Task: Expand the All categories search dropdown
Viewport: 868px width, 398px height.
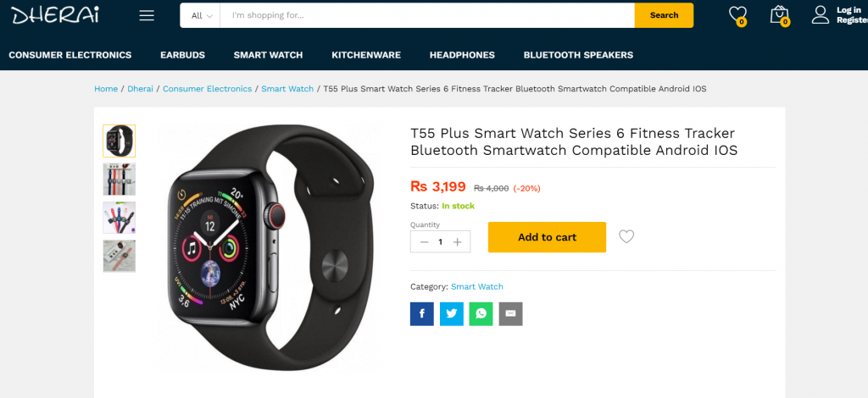Action: click(x=200, y=15)
